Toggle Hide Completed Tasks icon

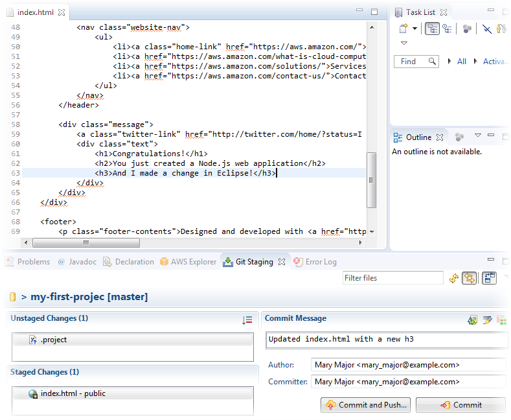click(487, 29)
